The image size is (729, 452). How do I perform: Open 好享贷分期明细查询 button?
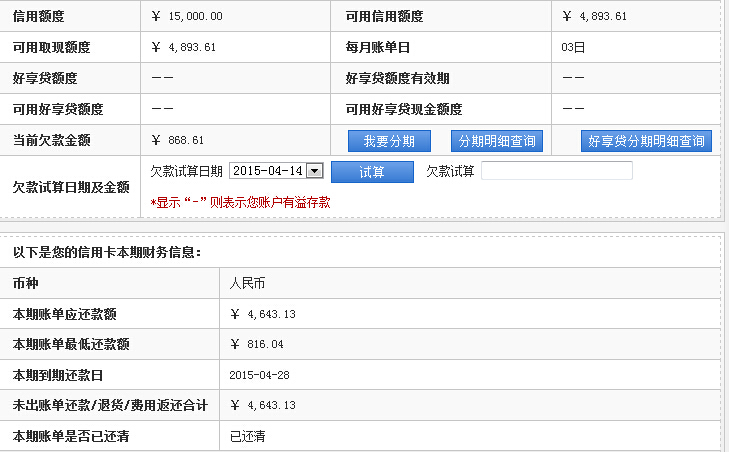(x=646, y=141)
